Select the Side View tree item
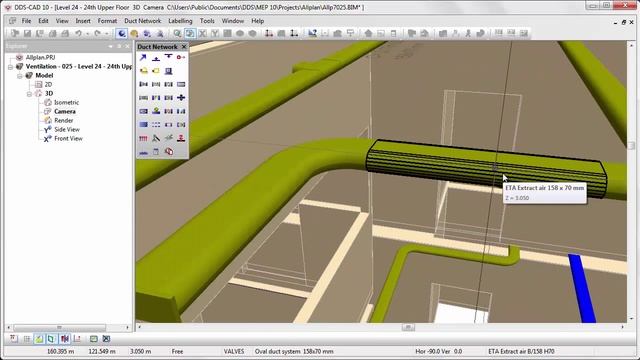The width and height of the screenshot is (640, 360). (67, 129)
